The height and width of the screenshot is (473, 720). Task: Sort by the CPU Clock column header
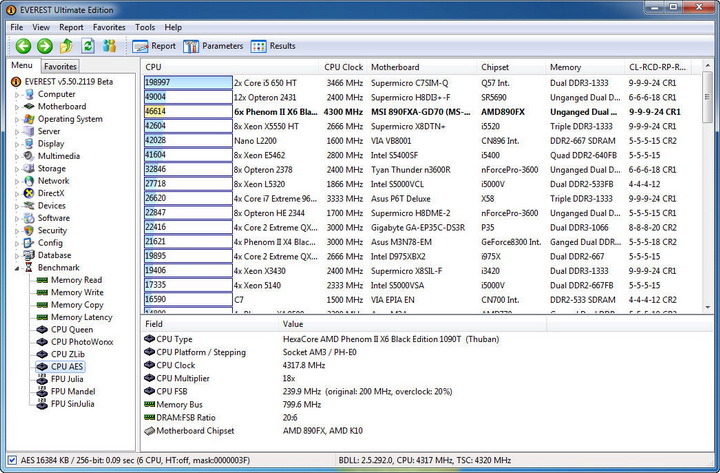click(343, 67)
